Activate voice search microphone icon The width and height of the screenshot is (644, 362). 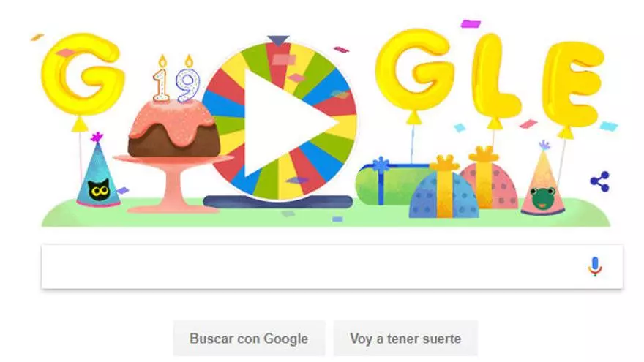pos(595,266)
